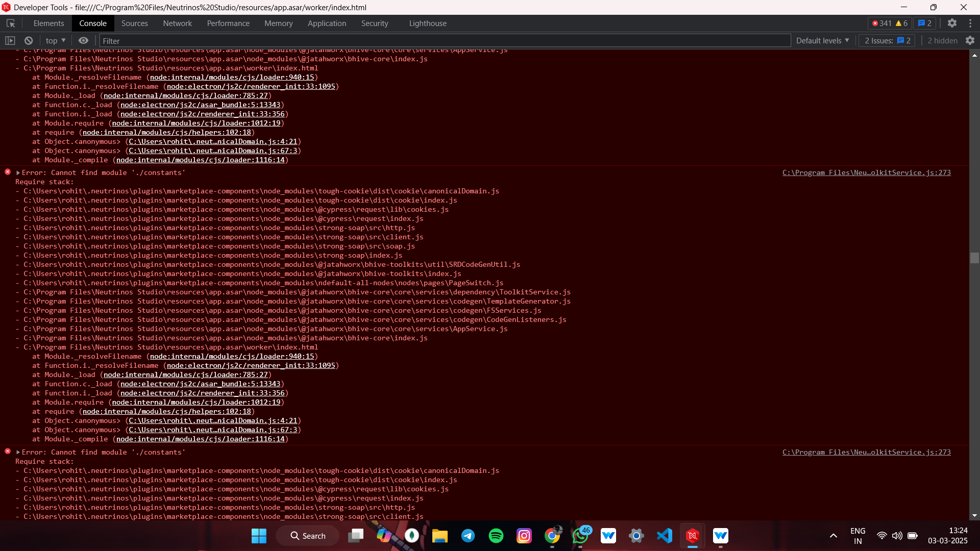The width and height of the screenshot is (980, 551).
Task: Open the Default levels dropdown
Action: pyautogui.click(x=822, y=41)
